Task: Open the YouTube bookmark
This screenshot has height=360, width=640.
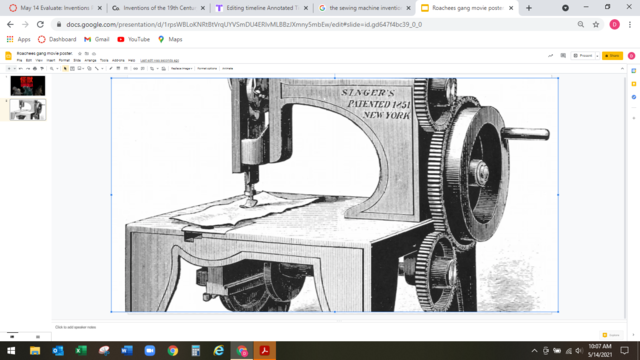Action: (133, 39)
